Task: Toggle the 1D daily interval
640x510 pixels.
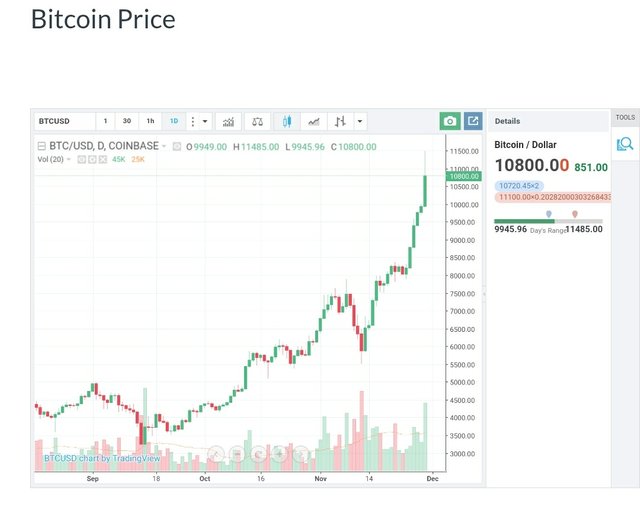Action: click(x=174, y=121)
